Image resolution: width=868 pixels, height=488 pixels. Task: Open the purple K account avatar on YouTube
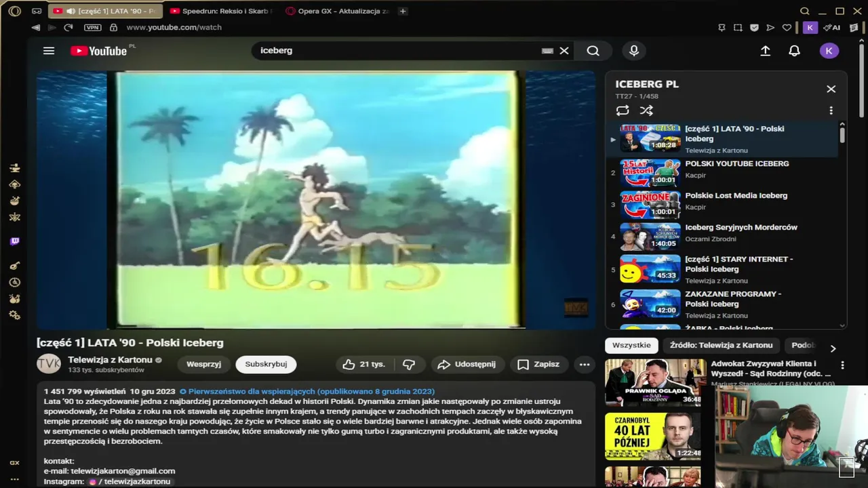pos(829,51)
